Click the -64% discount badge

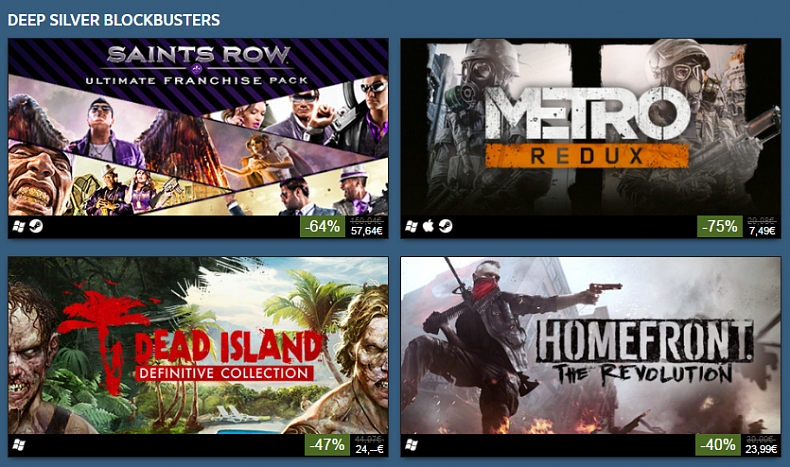point(322,227)
